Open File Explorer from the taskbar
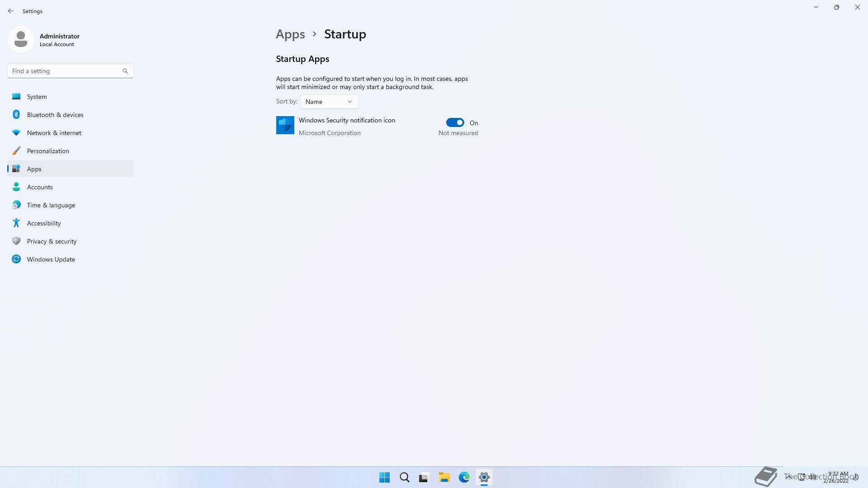The image size is (868, 488). click(x=444, y=477)
